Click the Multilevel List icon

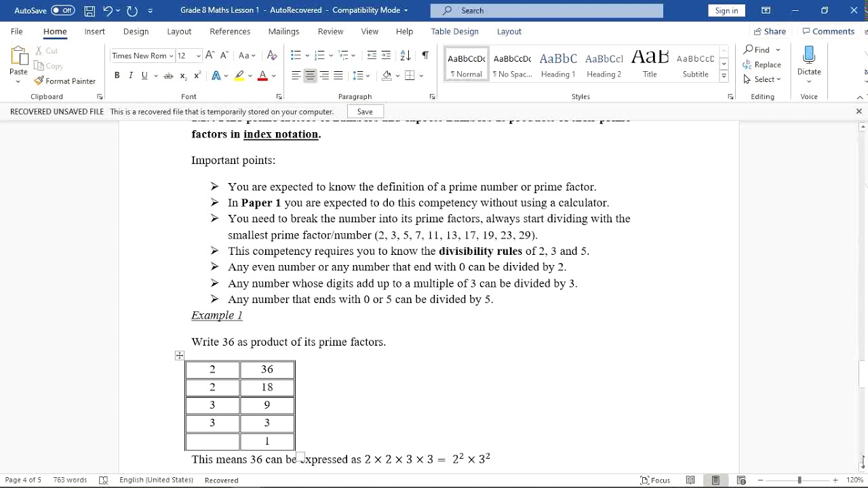tap(343, 56)
